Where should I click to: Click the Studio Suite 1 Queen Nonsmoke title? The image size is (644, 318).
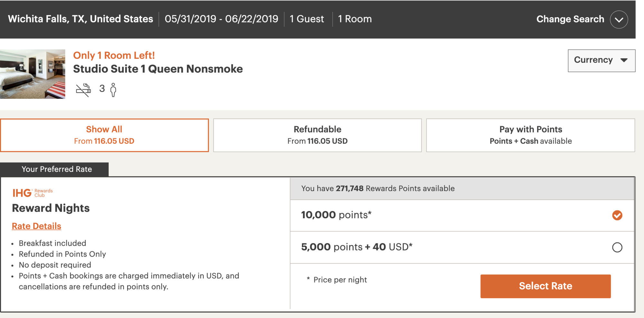pos(158,69)
